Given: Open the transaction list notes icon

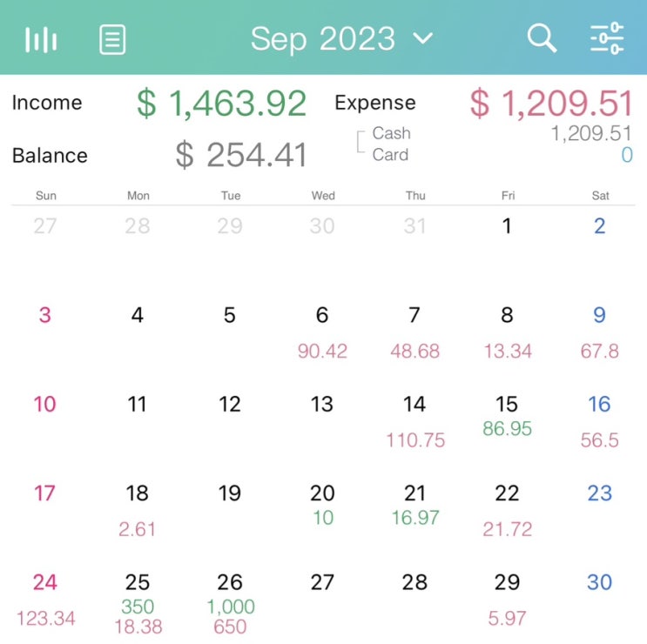Looking at the screenshot, I should [112, 39].
